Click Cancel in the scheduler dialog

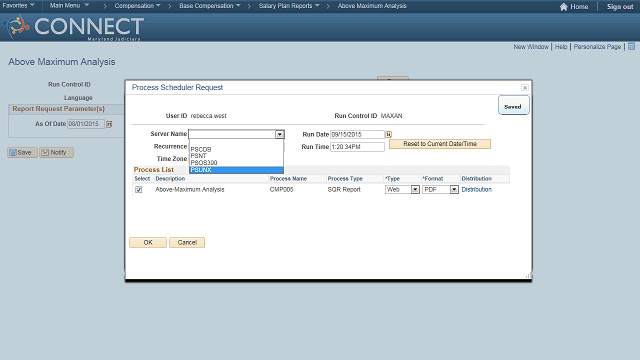(187, 242)
